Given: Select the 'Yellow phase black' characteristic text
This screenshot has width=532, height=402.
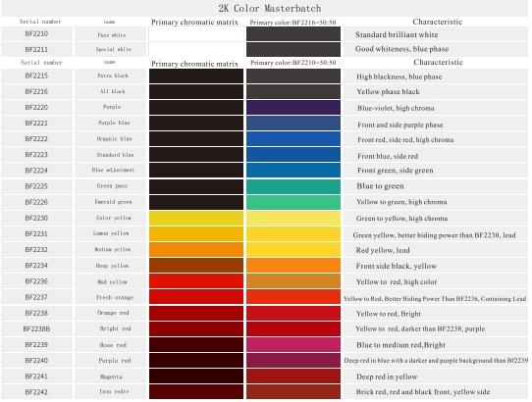Looking at the screenshot, I should point(388,92).
